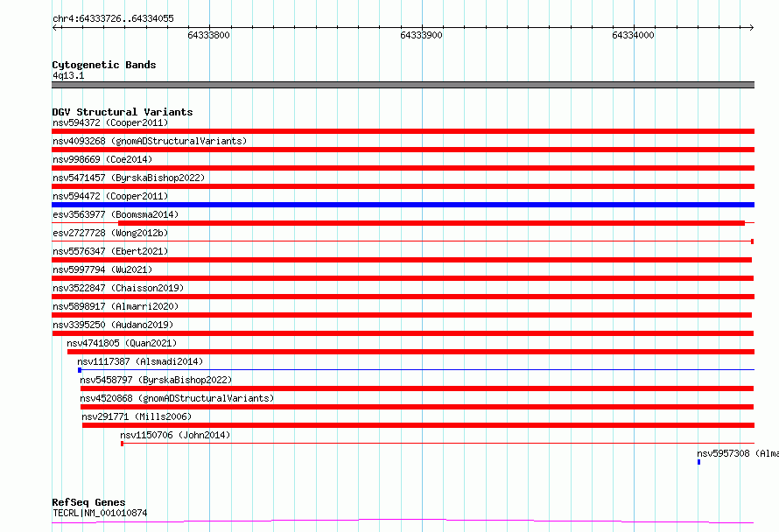This screenshot has width=779, height=532.
Task: Click the red bar under nsv3522847 Chaisson2019
Action: (403, 297)
